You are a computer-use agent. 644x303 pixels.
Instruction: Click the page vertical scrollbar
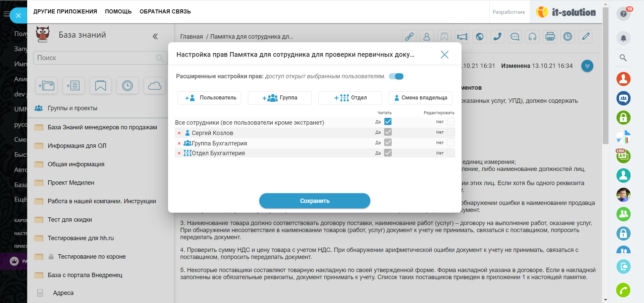coord(605,76)
